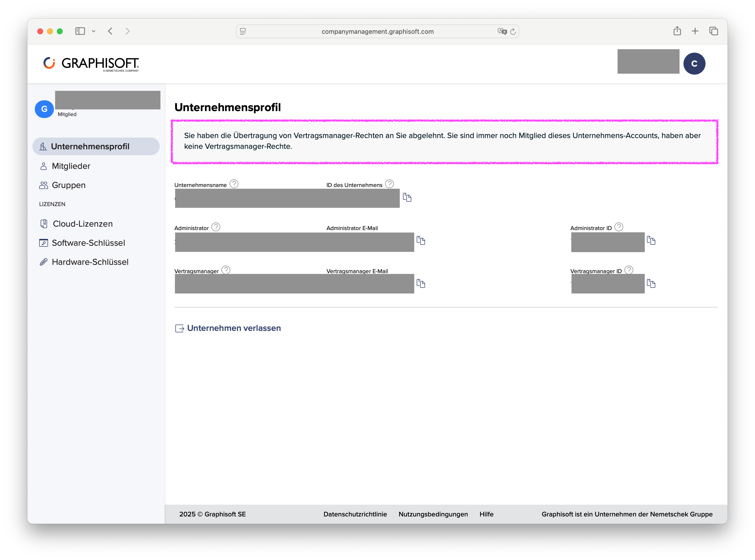
Task: Open Hardware-Schlüssel
Action: (84, 262)
